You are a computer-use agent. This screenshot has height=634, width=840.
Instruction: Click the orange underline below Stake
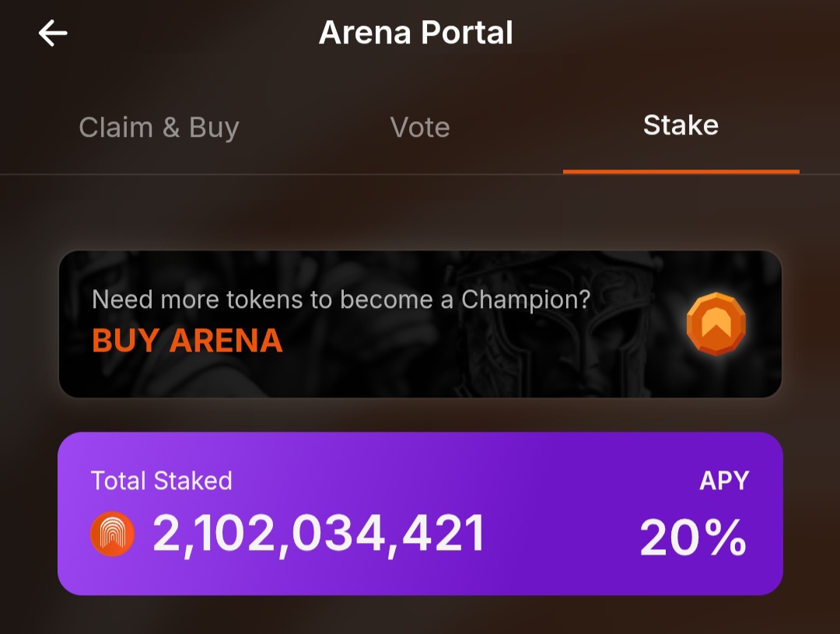coord(681,171)
